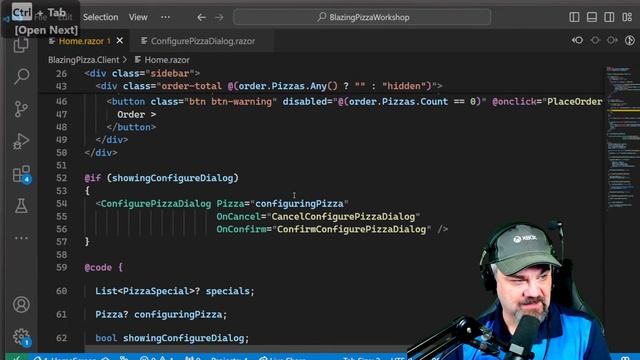Click "order.Pizzas.Count" on line 46

(x=398, y=102)
